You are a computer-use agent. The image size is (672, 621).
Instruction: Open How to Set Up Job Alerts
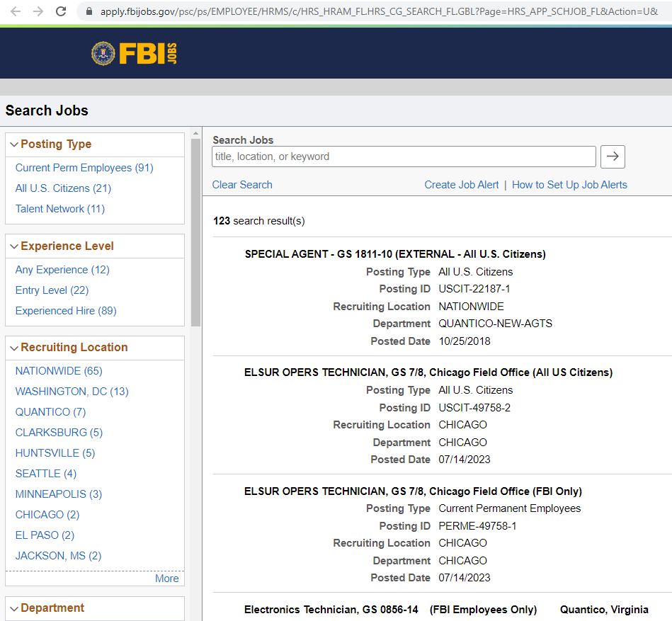click(569, 185)
